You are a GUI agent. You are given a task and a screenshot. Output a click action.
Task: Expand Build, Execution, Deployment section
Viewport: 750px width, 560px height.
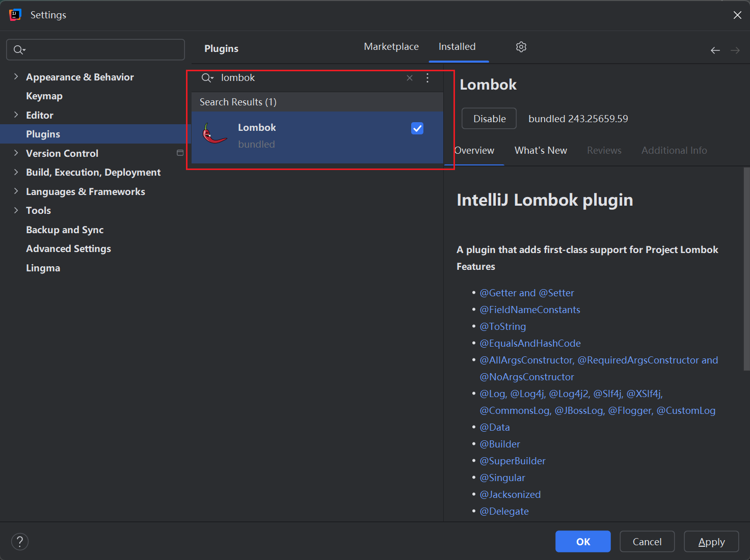click(x=16, y=172)
